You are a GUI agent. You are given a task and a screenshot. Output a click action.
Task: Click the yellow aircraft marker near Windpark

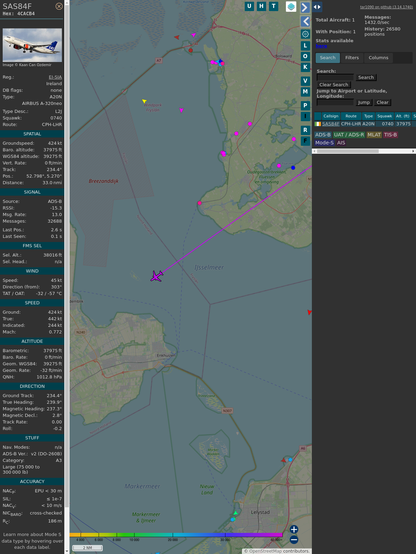tap(144, 101)
